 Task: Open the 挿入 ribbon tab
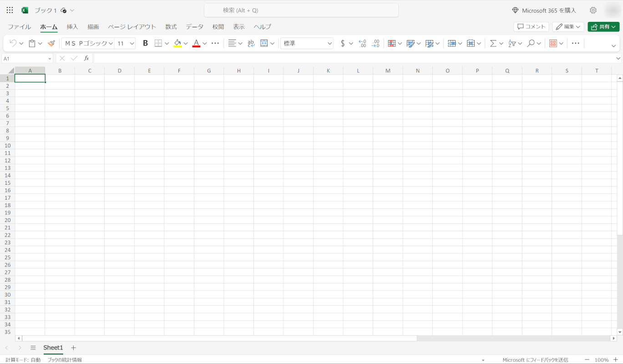(x=72, y=27)
